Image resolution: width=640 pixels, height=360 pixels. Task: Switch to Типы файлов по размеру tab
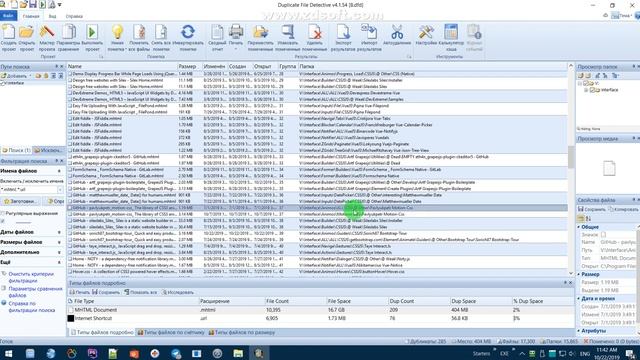[242, 333]
